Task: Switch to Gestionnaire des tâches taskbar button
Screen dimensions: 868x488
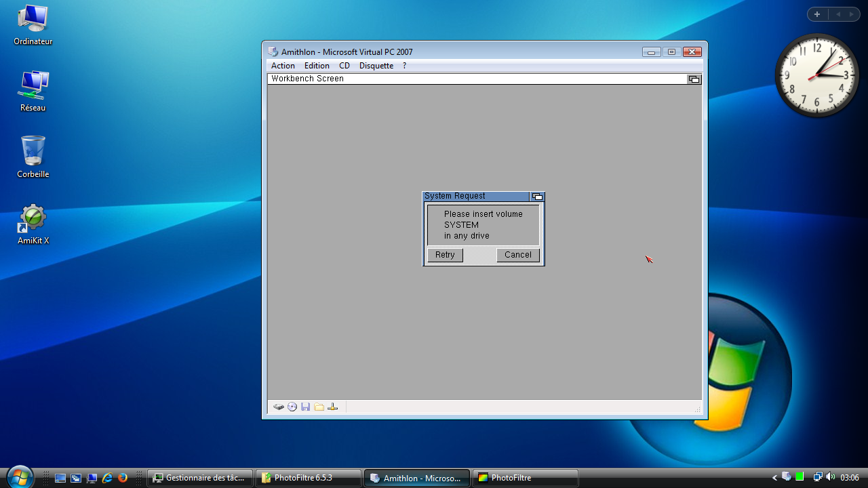Action: click(x=200, y=478)
